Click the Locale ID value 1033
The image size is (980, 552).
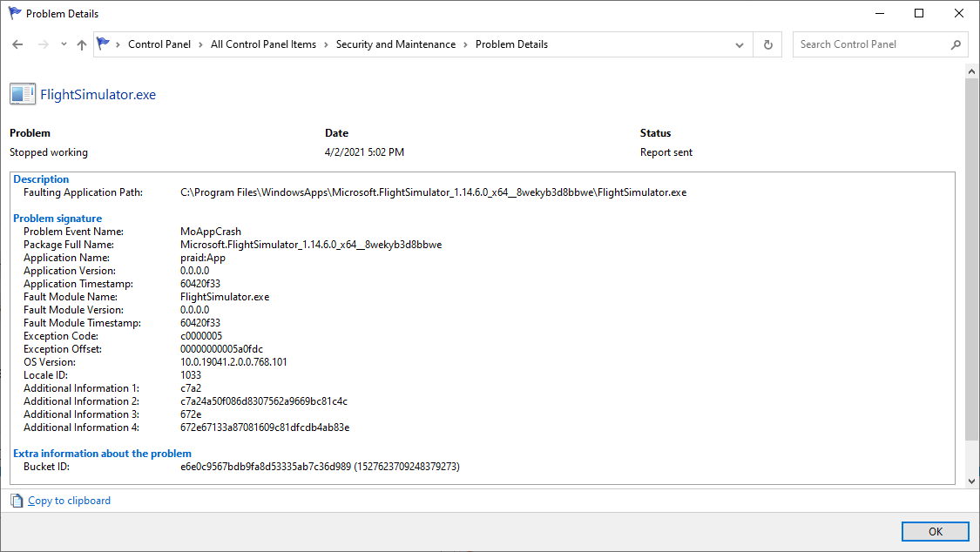[x=191, y=375]
